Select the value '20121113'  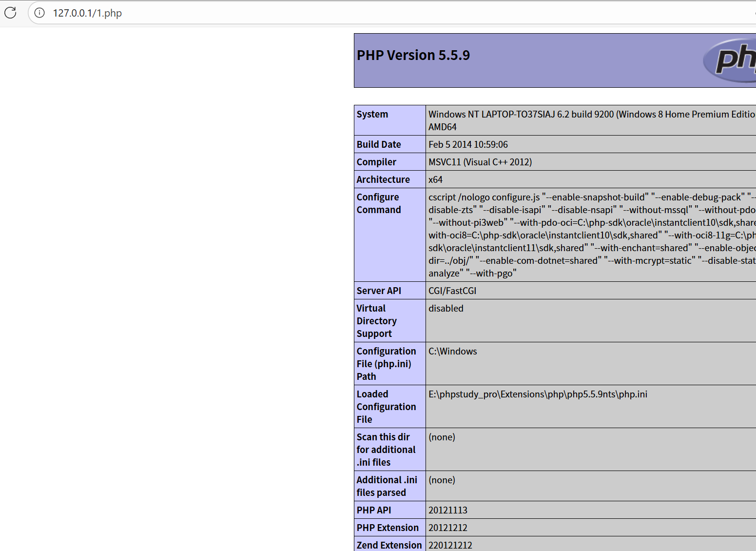click(448, 510)
